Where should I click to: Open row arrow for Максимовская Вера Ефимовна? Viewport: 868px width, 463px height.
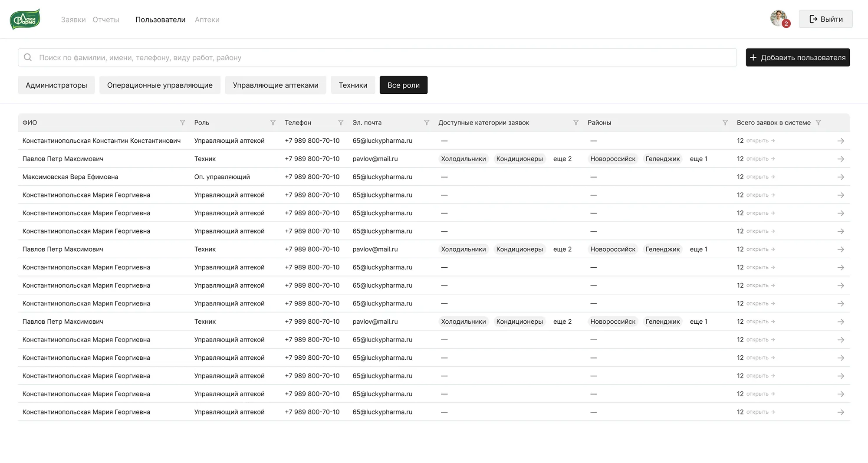(x=840, y=177)
